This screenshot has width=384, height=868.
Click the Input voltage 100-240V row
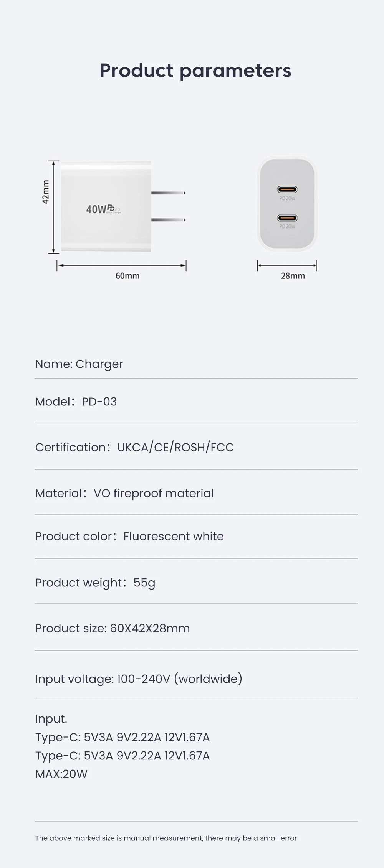point(139,679)
